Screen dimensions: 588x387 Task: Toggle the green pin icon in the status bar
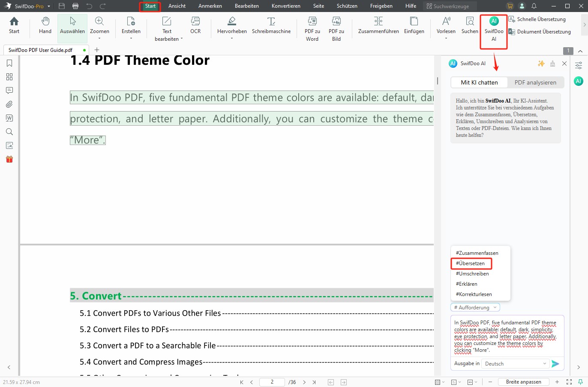pos(581,382)
